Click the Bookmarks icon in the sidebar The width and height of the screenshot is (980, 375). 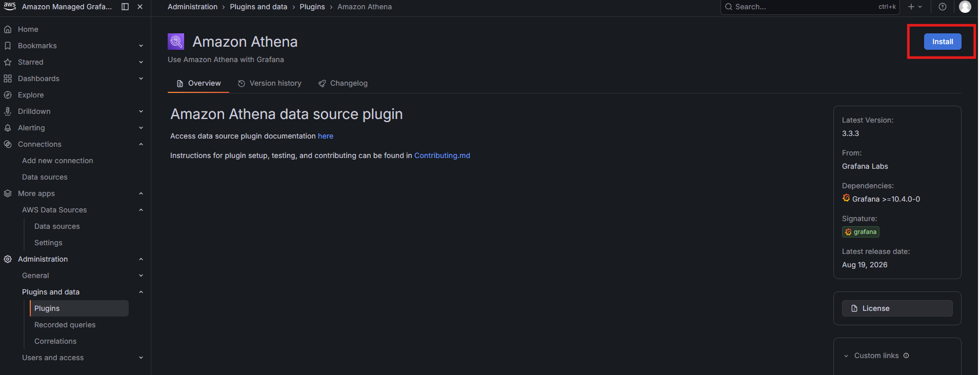[8, 46]
